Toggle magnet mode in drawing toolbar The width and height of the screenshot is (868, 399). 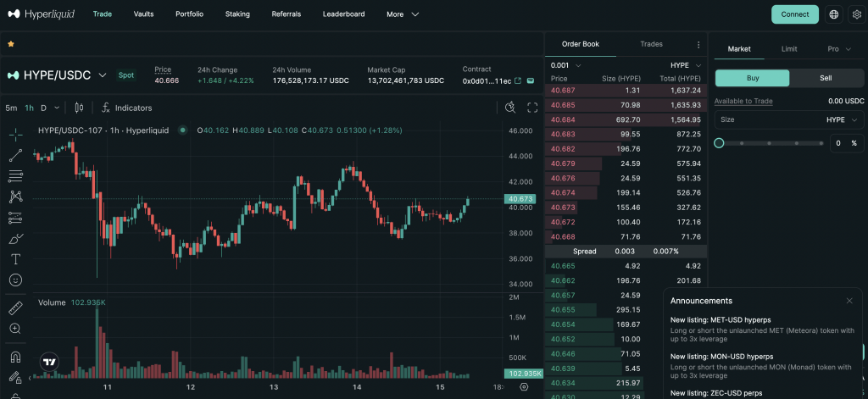point(15,357)
